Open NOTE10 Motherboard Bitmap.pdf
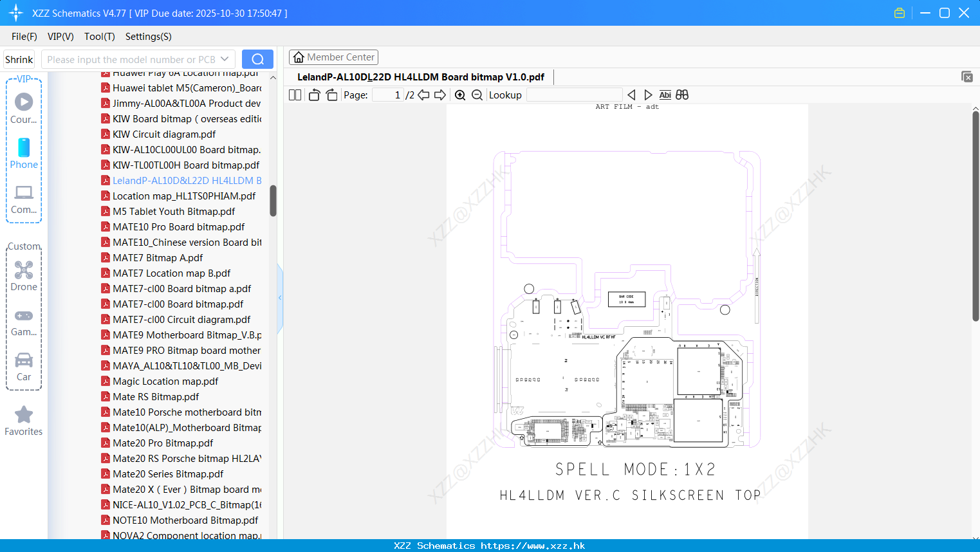980x552 pixels. [x=180, y=520]
